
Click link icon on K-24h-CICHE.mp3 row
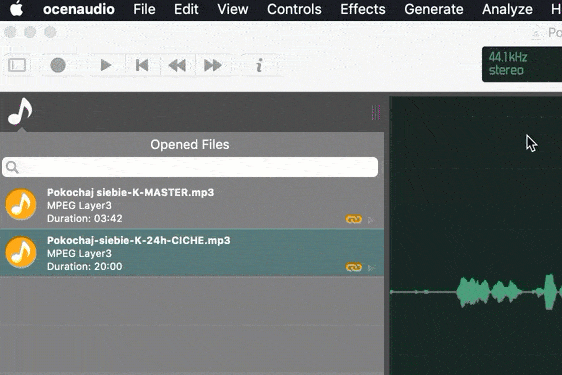(x=353, y=267)
